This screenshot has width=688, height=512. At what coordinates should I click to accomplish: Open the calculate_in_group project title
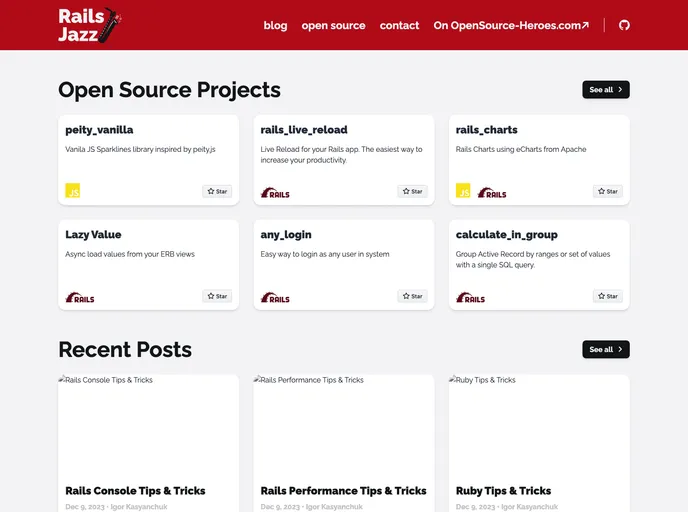click(x=507, y=235)
